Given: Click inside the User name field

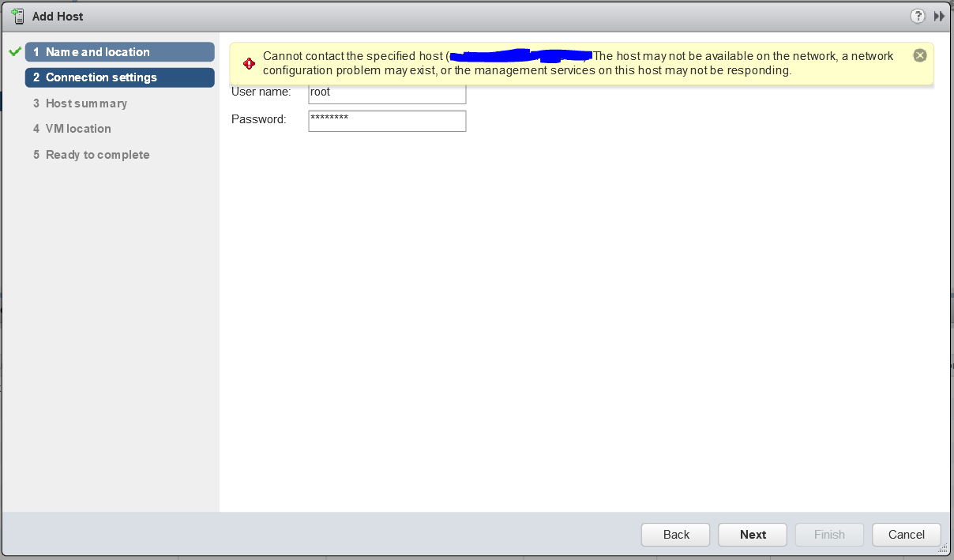Looking at the screenshot, I should [x=386, y=92].
